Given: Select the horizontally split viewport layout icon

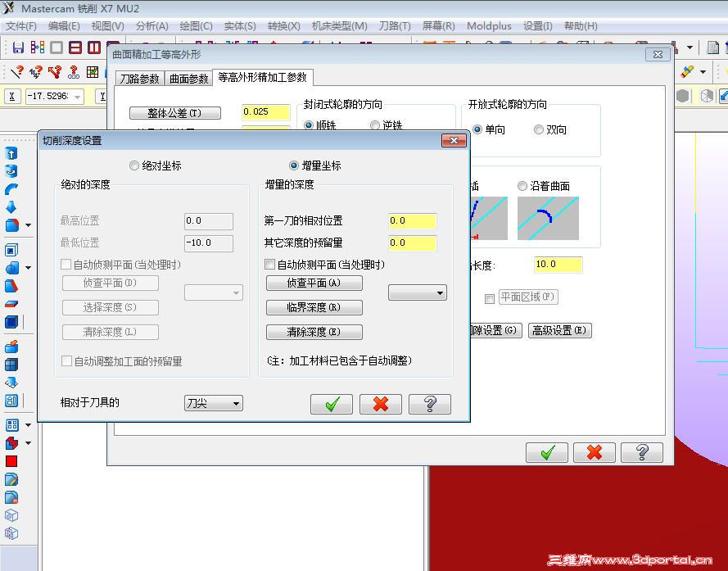Looking at the screenshot, I should pyautogui.click(x=75, y=47).
